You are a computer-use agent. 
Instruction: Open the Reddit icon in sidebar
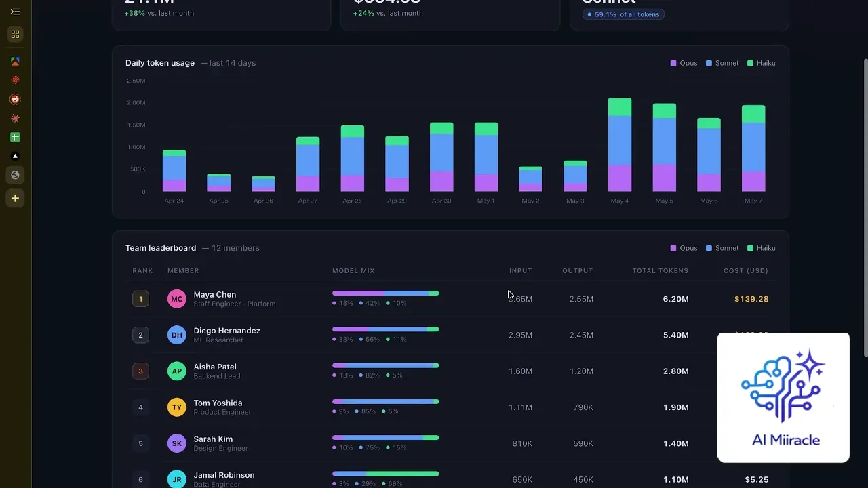click(x=15, y=99)
